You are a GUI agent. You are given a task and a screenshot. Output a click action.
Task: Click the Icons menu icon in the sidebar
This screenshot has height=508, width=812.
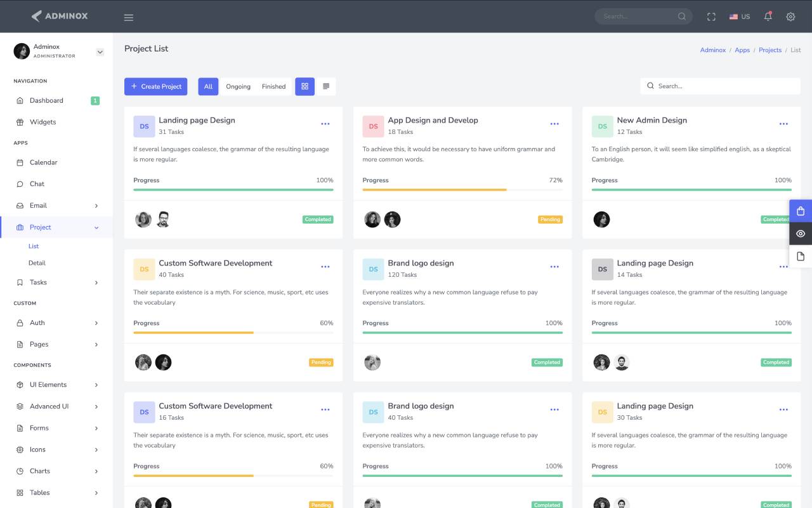pyautogui.click(x=20, y=450)
